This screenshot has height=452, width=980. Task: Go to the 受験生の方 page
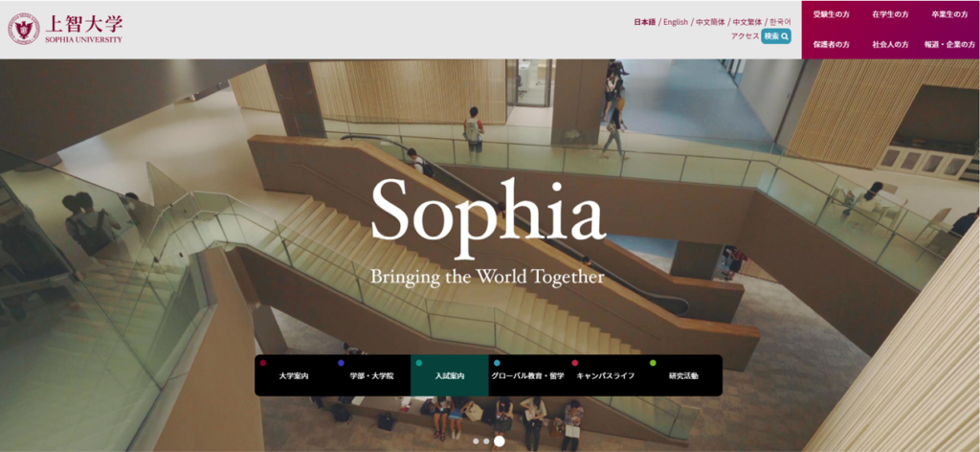pyautogui.click(x=832, y=14)
